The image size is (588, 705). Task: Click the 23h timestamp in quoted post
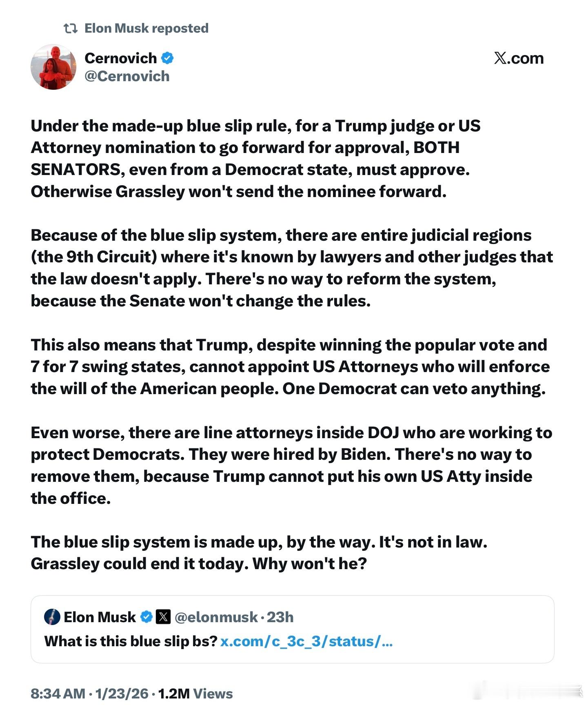point(280,617)
